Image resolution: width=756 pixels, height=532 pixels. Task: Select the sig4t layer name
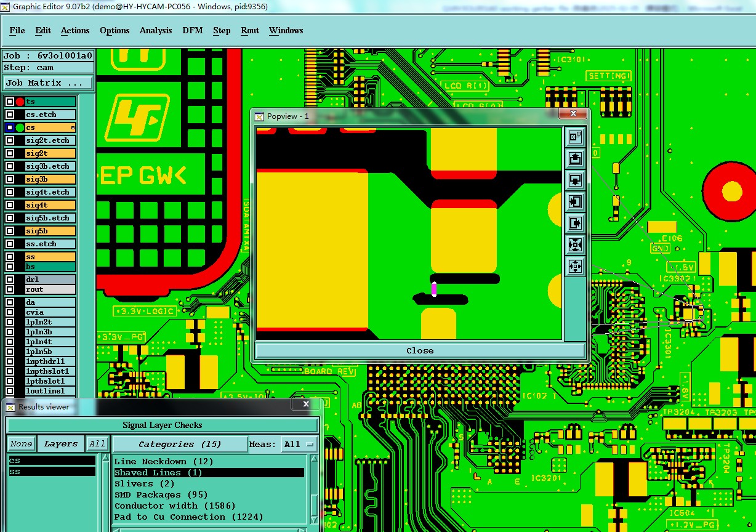pyautogui.click(x=50, y=205)
